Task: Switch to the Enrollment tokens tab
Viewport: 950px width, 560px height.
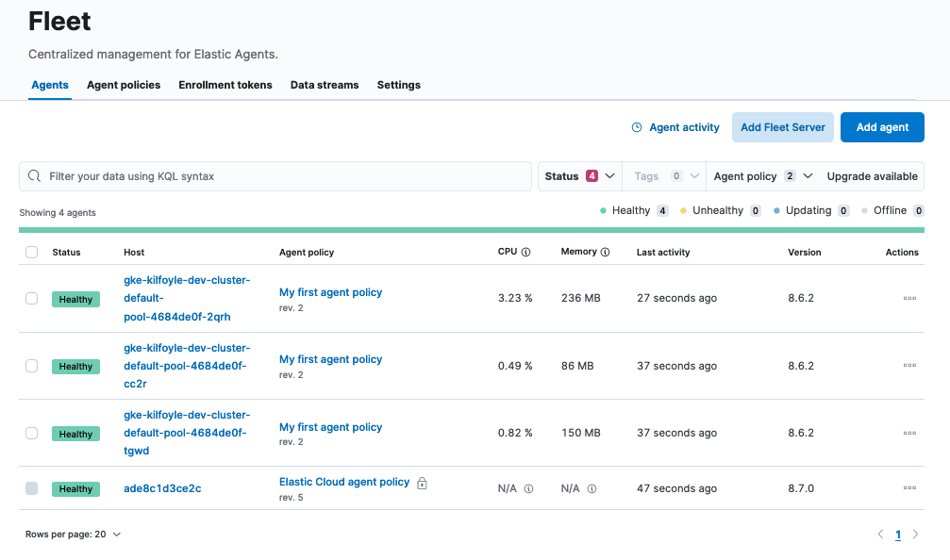Action: click(x=225, y=85)
